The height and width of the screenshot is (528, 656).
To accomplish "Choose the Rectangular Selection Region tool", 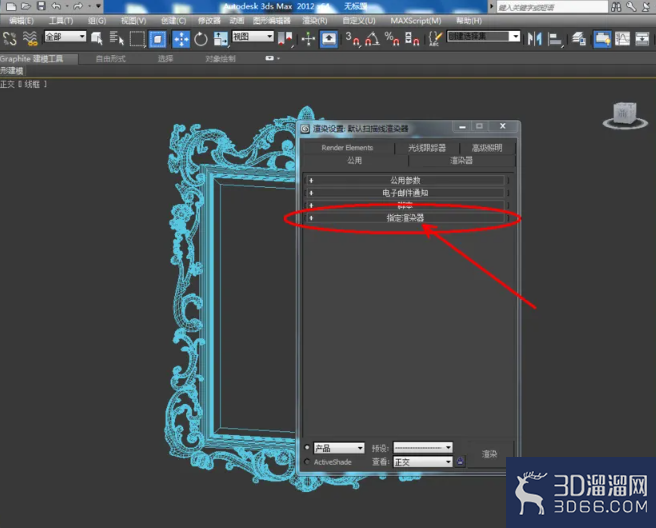I will coord(137,39).
